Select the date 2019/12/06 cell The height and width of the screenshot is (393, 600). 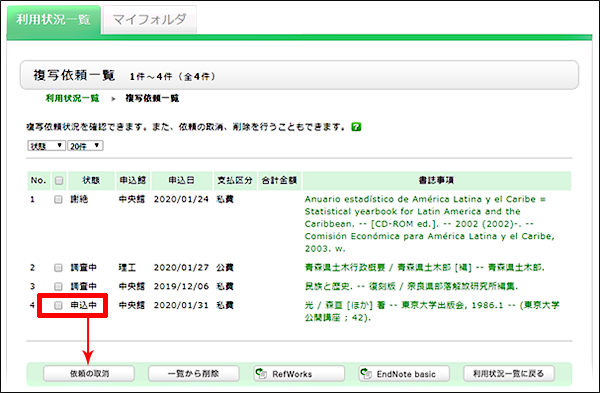pyautogui.click(x=181, y=286)
